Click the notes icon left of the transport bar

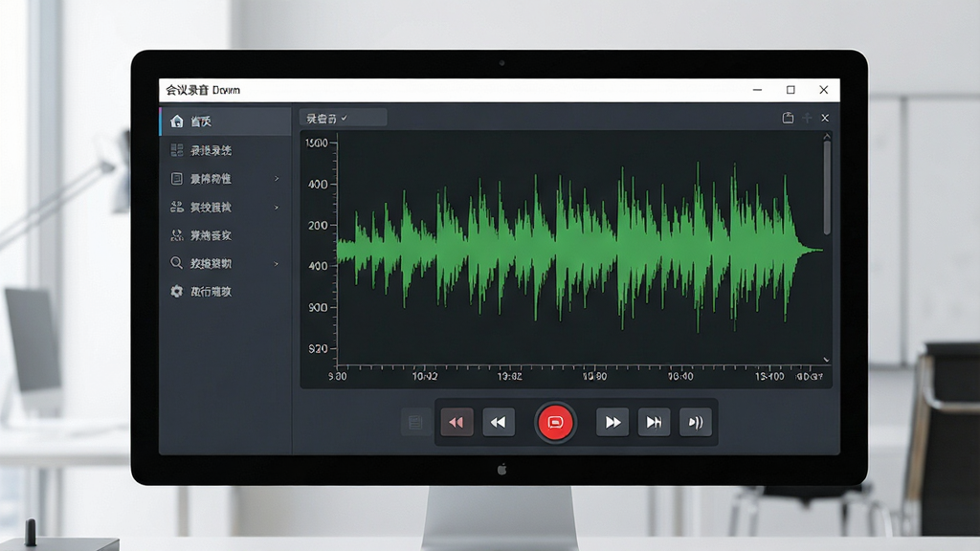coord(415,422)
